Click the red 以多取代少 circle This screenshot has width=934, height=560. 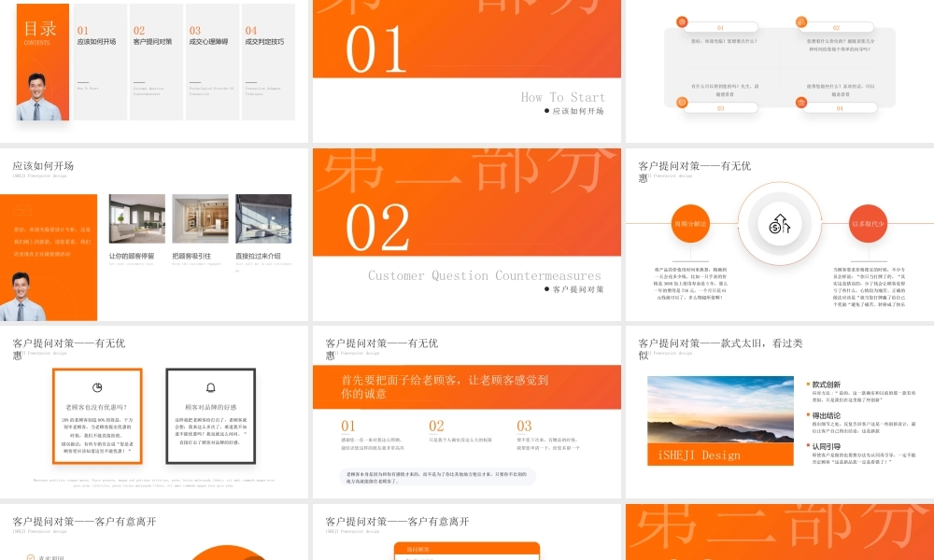pyautogui.click(x=868, y=224)
